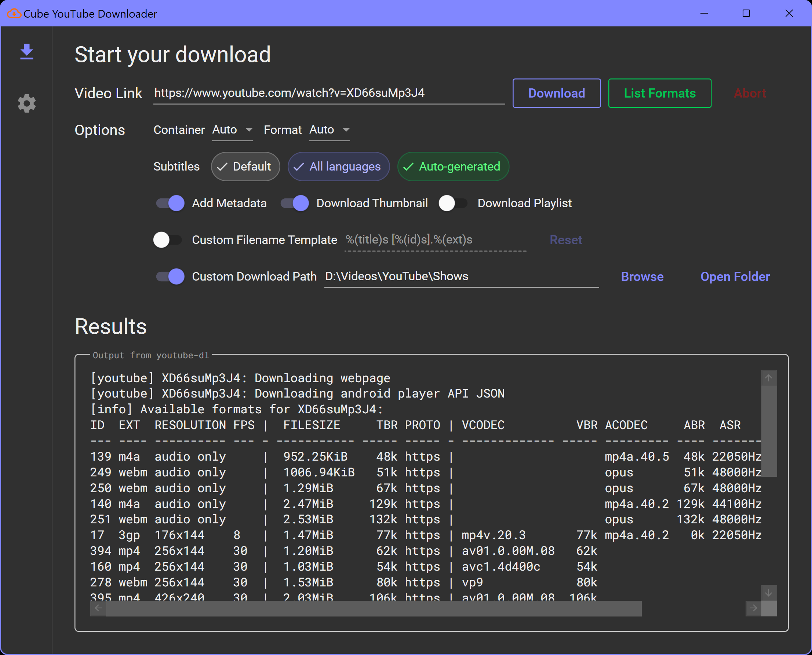812x655 pixels.
Task: Click the '251 webm' audio only row
Action: click(425, 520)
